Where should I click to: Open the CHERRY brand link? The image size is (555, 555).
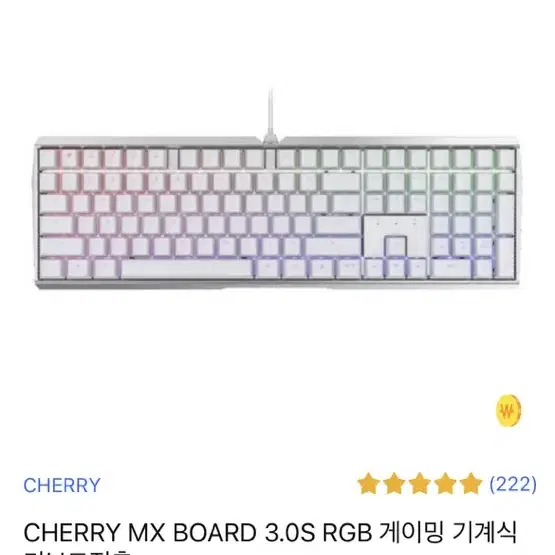pos(62,485)
